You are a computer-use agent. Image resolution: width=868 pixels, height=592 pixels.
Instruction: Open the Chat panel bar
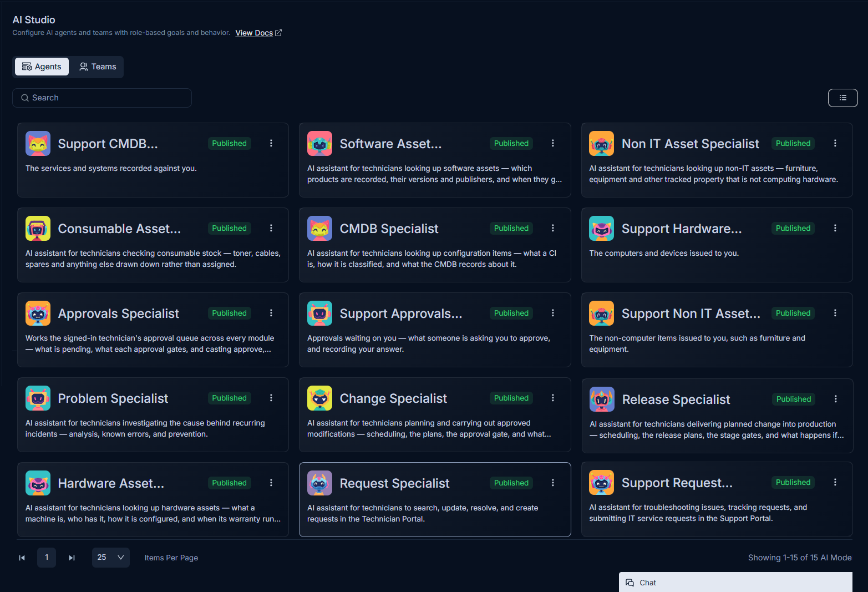click(x=735, y=583)
